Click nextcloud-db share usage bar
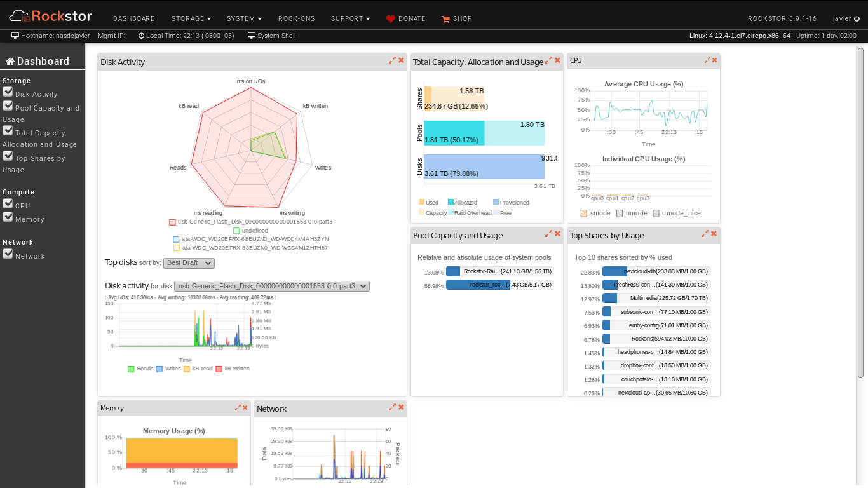The image size is (868, 488). point(656,271)
